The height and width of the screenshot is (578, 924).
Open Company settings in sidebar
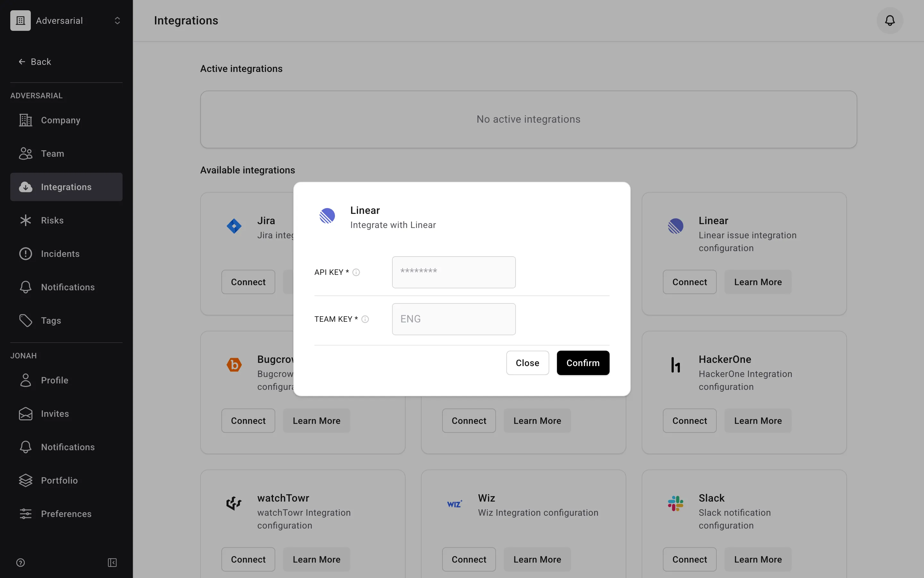click(66, 120)
